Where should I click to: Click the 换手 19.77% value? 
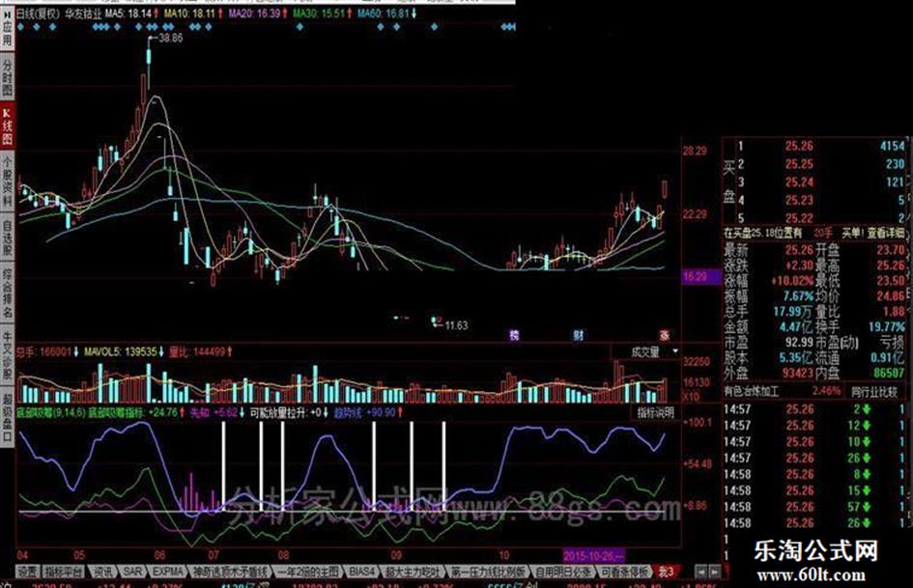tap(887, 326)
